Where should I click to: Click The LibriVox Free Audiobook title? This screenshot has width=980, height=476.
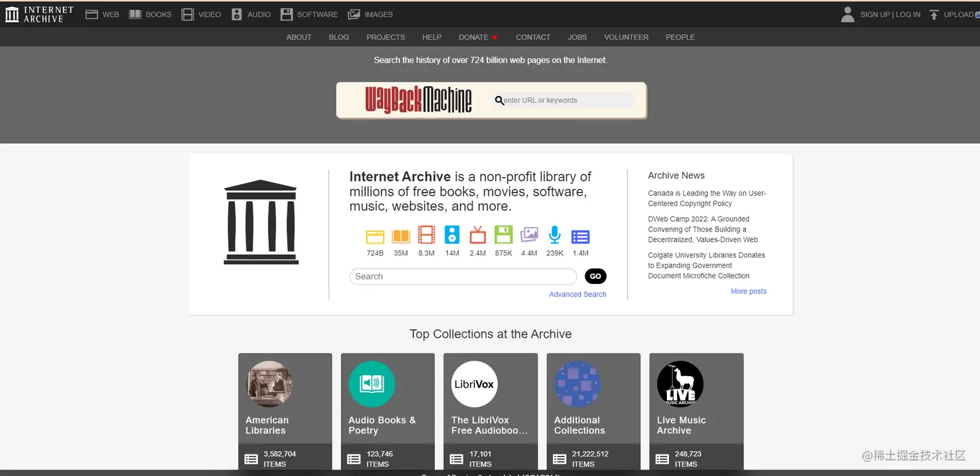point(489,425)
